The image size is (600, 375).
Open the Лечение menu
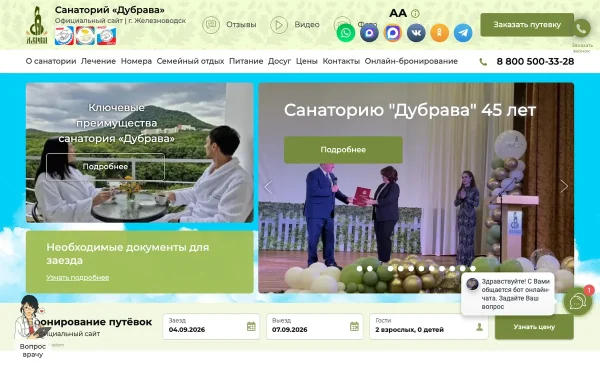(x=98, y=61)
